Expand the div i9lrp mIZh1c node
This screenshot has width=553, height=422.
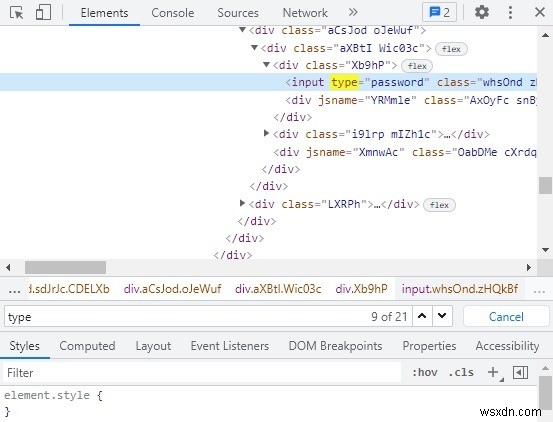266,133
